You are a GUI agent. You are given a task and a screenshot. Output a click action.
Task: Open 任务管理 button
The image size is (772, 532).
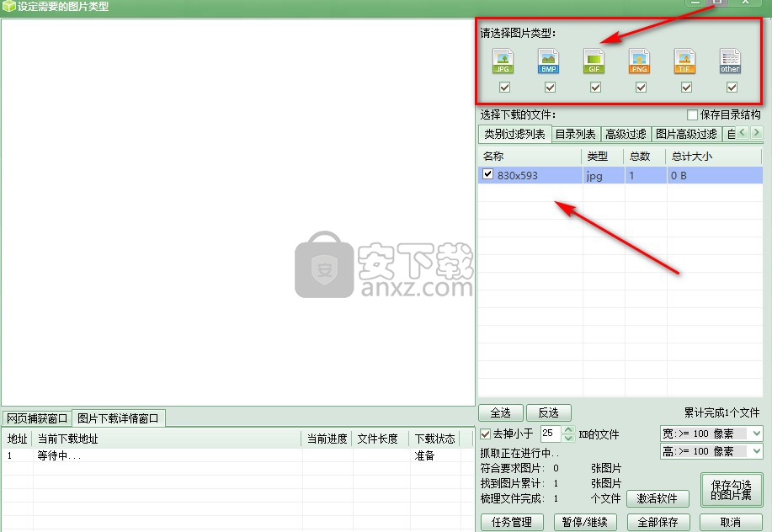pyautogui.click(x=512, y=522)
